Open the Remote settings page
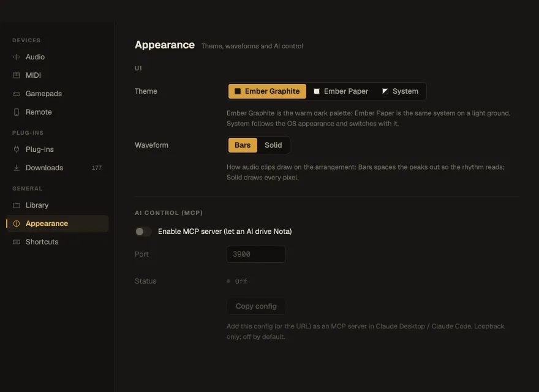 coord(57,112)
